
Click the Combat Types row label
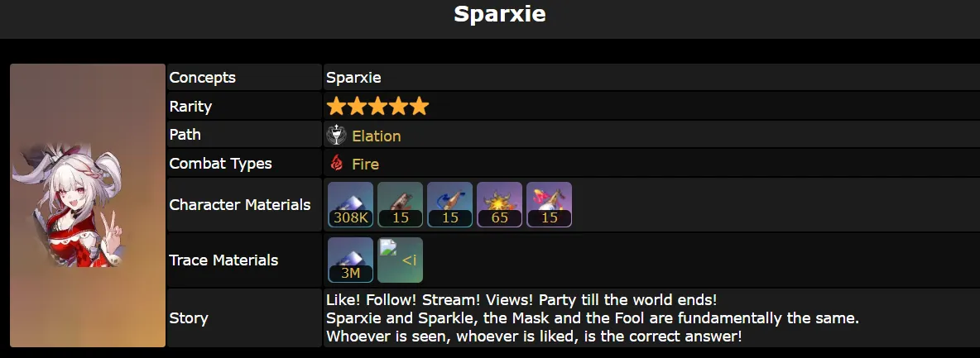click(221, 164)
